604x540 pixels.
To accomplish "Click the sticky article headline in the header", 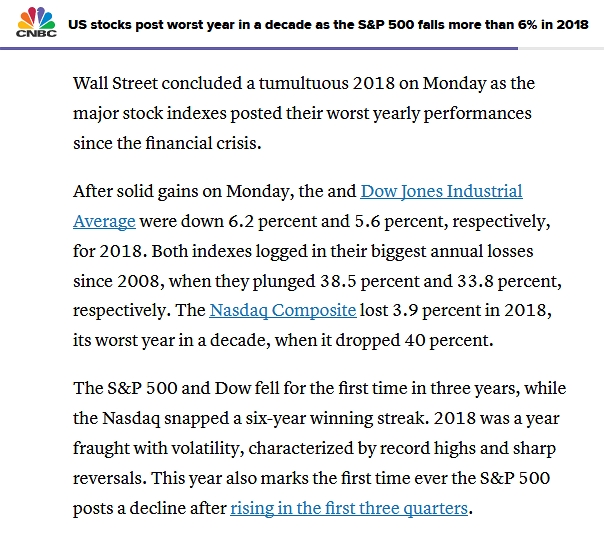I will [328, 22].
